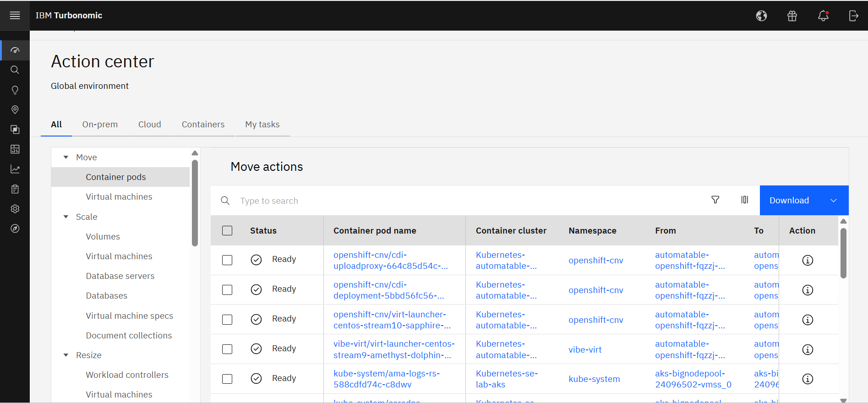This screenshot has width=868, height=403.
Task: Collapse the Scale tree section
Action: (x=66, y=217)
